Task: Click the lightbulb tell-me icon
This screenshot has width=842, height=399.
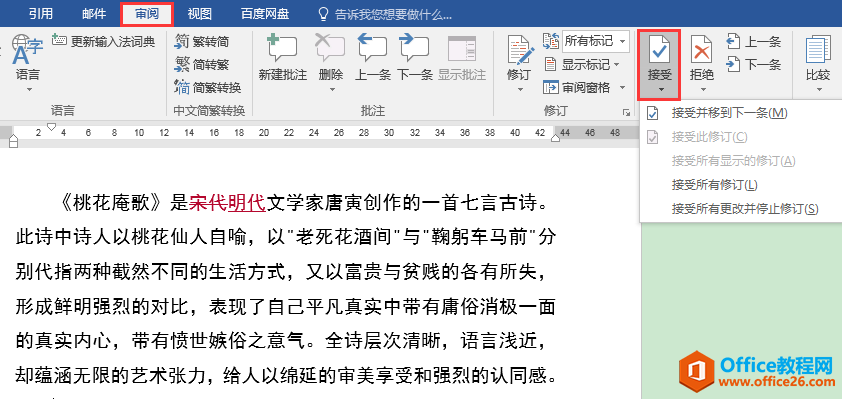Action: tap(323, 14)
